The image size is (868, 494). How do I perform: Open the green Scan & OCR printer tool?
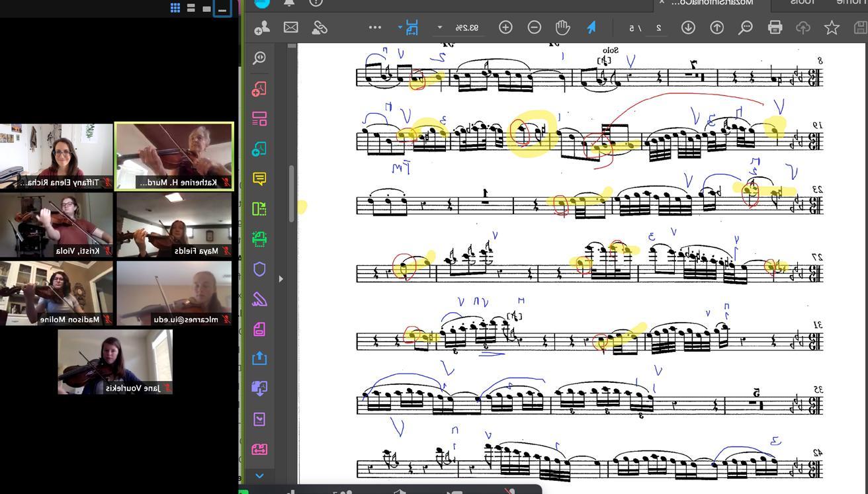(x=259, y=239)
